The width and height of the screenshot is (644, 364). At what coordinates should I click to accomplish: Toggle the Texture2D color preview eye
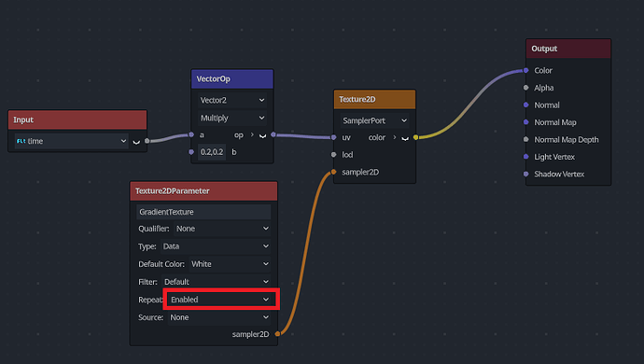click(x=405, y=138)
